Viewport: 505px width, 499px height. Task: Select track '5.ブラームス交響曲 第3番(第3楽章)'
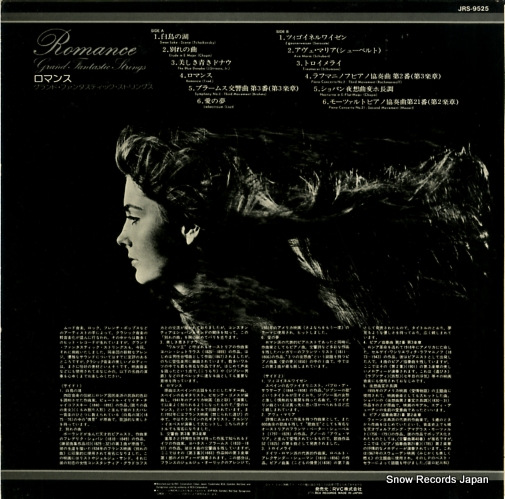pyautogui.click(x=243, y=89)
